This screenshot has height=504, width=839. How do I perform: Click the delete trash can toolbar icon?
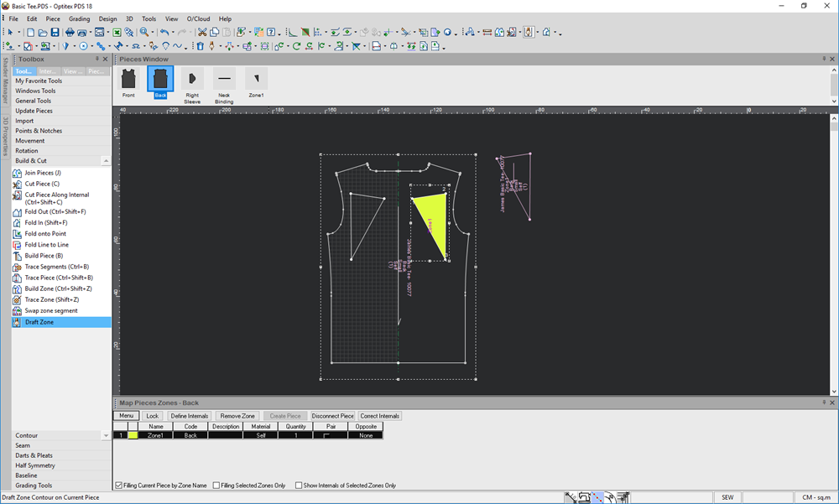(x=200, y=46)
